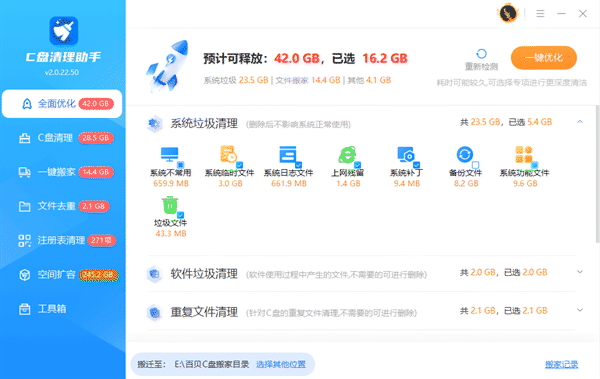Click the 空间扩容 shield icon
Image resolution: width=600 pixels, height=379 pixels.
pyautogui.click(x=24, y=275)
